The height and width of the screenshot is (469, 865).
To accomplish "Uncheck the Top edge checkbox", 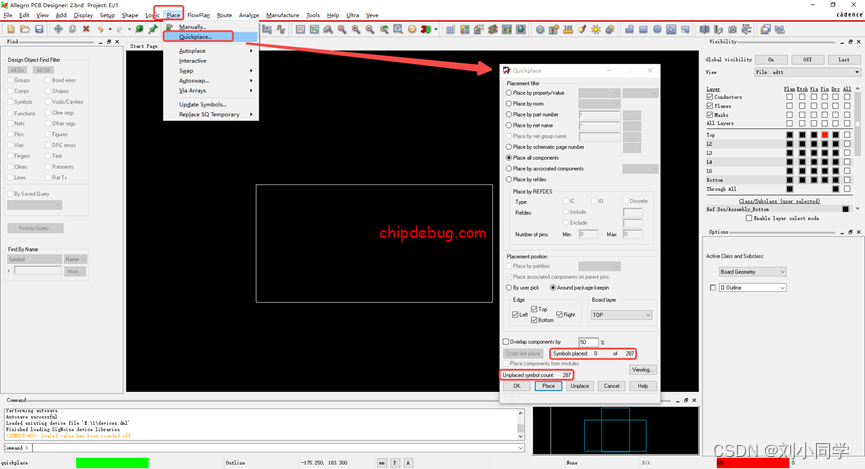I will [535, 309].
